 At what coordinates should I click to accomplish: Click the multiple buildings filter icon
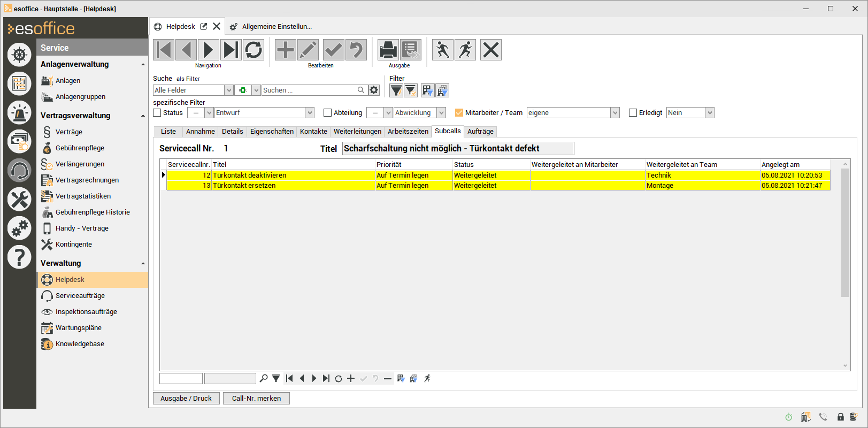(442, 90)
